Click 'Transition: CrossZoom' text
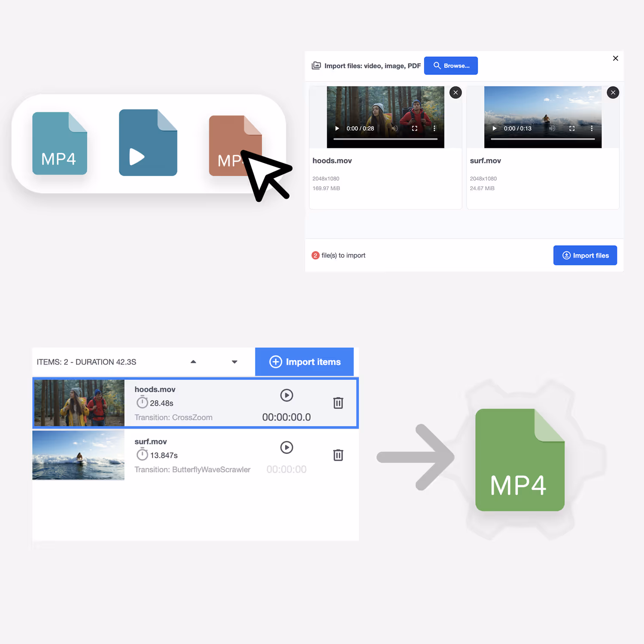The height and width of the screenshot is (644, 644). (173, 417)
